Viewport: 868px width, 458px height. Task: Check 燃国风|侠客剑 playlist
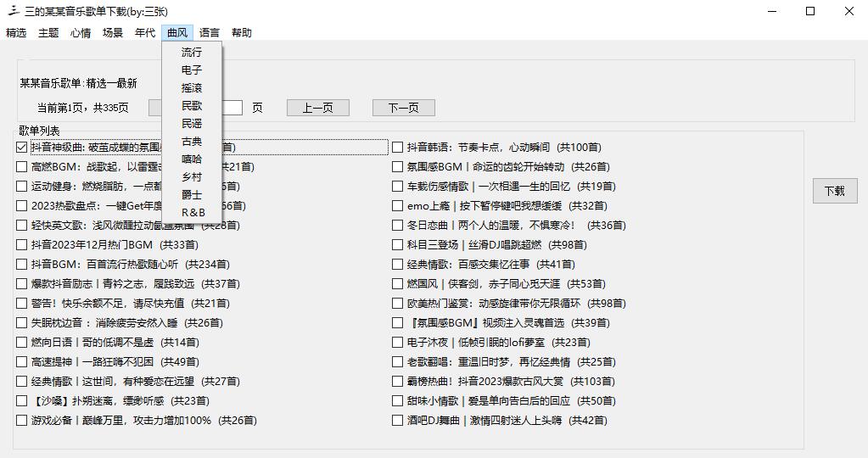[x=397, y=284]
